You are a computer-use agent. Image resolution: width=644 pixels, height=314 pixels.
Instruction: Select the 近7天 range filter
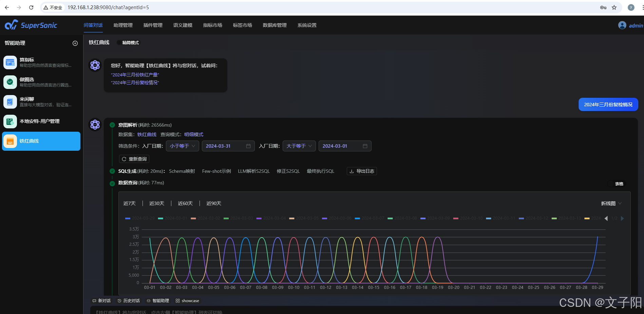coord(130,203)
